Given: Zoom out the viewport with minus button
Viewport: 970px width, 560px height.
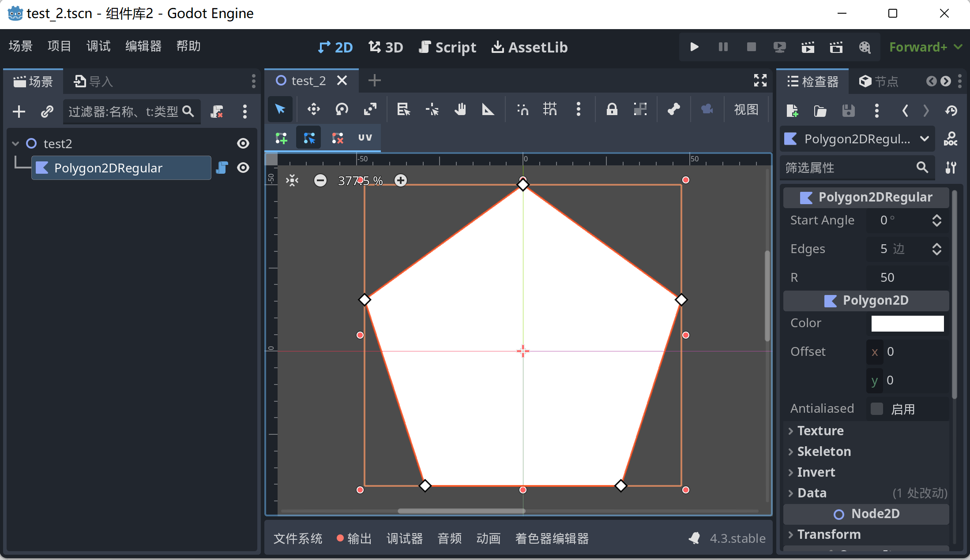Looking at the screenshot, I should coord(320,180).
